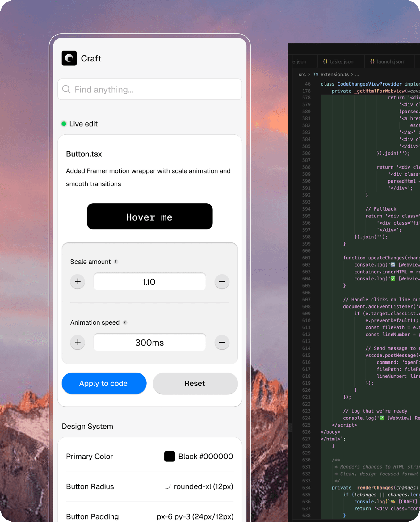420x522 pixels.
Task: Decrease Scale amount with minus button
Action: click(222, 282)
